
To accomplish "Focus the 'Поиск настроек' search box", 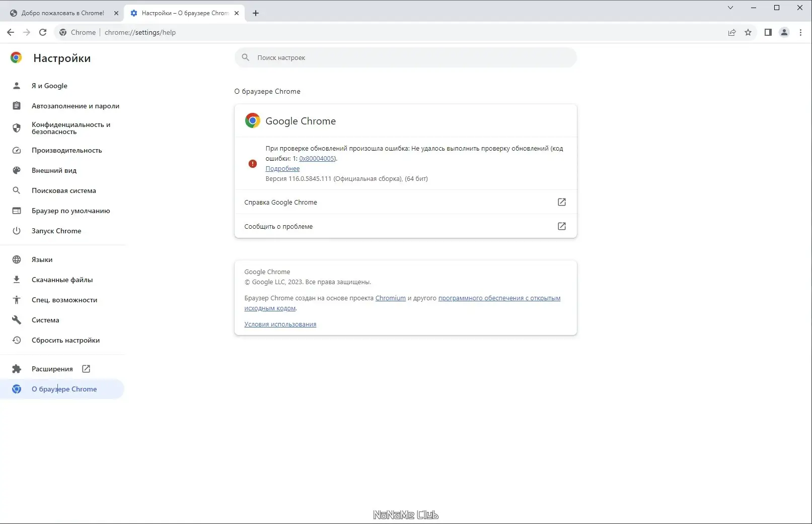I will coord(406,57).
